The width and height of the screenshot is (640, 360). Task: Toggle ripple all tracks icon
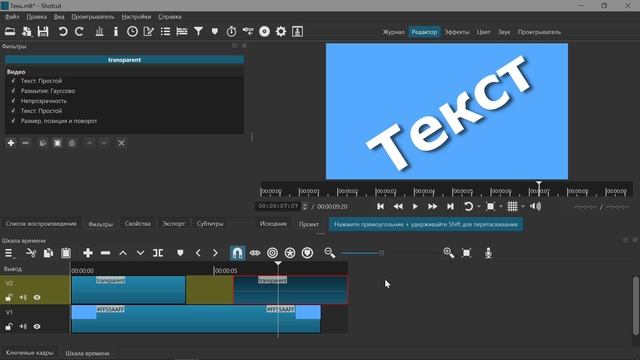click(290, 253)
